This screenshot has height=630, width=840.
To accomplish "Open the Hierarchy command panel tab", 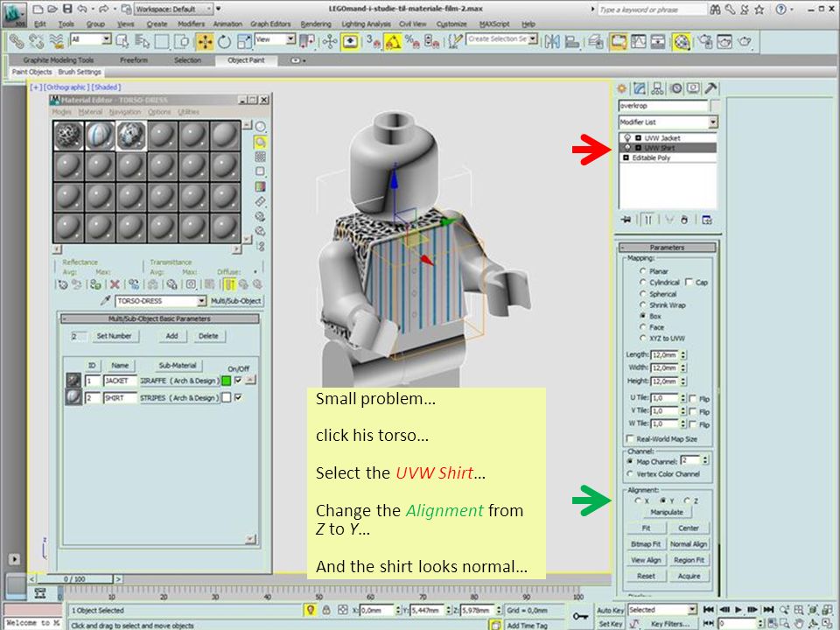I will 657,89.
